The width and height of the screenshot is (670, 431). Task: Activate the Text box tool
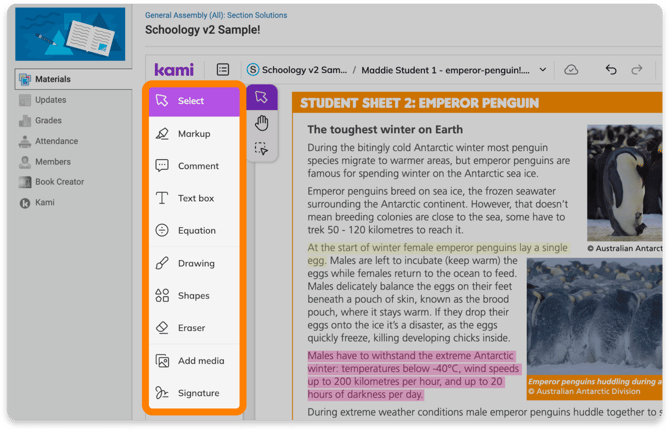(x=194, y=198)
